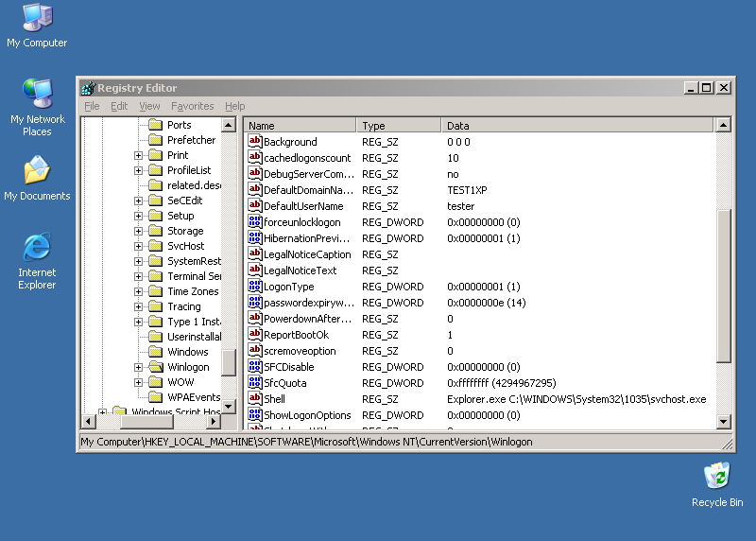Click the values list scroll up arrow
Screen dimensions: 756x541
[723, 126]
